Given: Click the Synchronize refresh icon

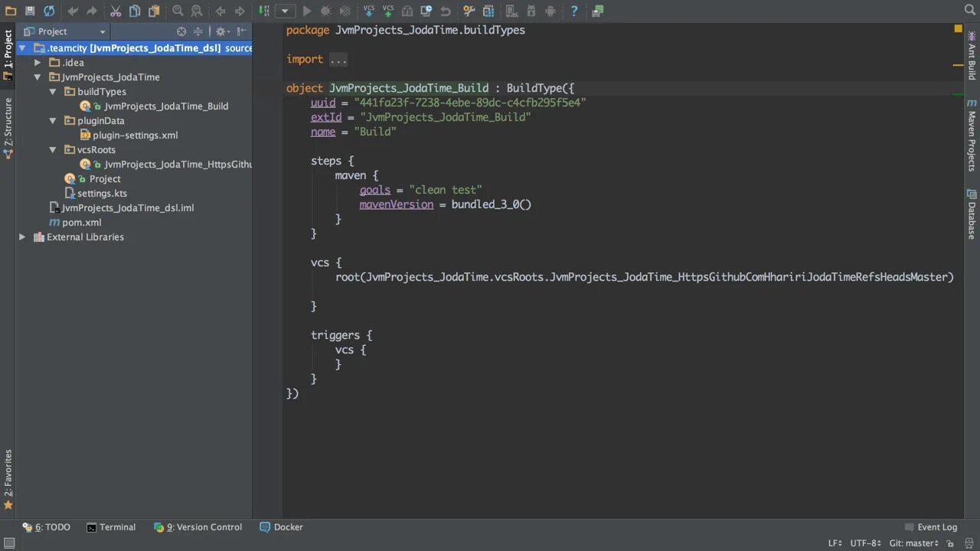Looking at the screenshot, I should 49,11.
